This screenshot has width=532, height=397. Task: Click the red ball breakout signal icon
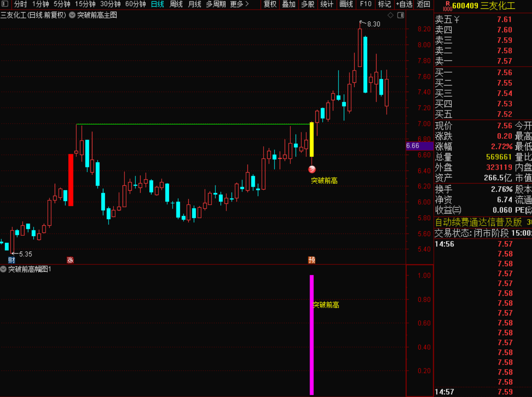point(312,169)
